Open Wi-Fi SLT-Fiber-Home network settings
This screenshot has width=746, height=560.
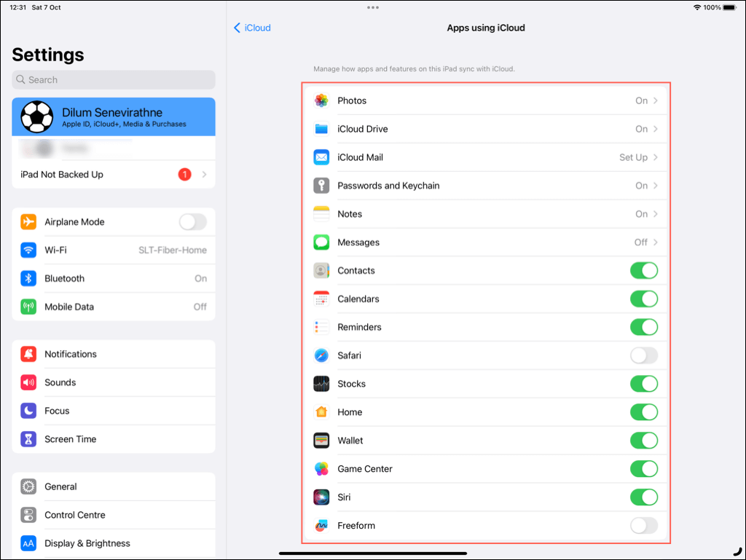pos(114,250)
